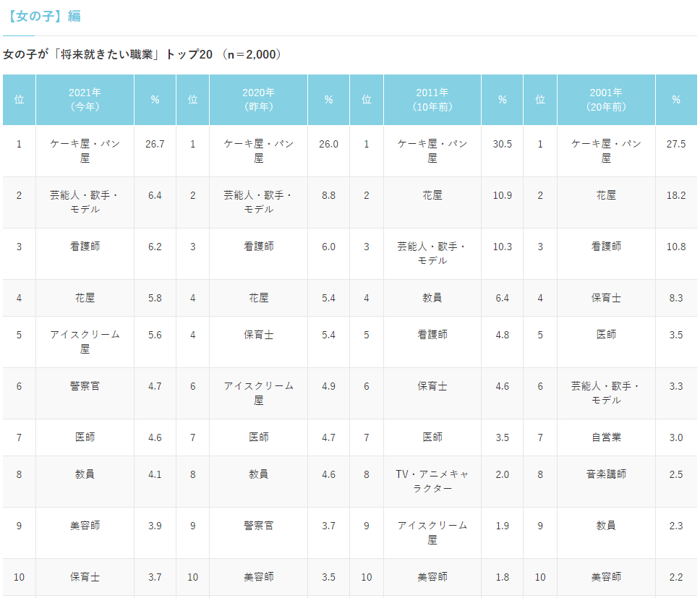This screenshot has height=598, width=700.
Task: Click the 2011年（10年前） column header
Action: pyautogui.click(x=432, y=99)
